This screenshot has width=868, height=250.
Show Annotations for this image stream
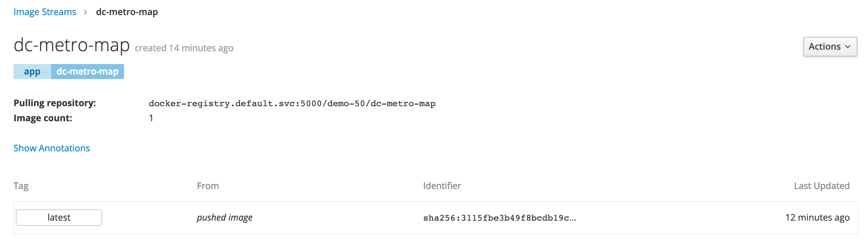tap(52, 148)
